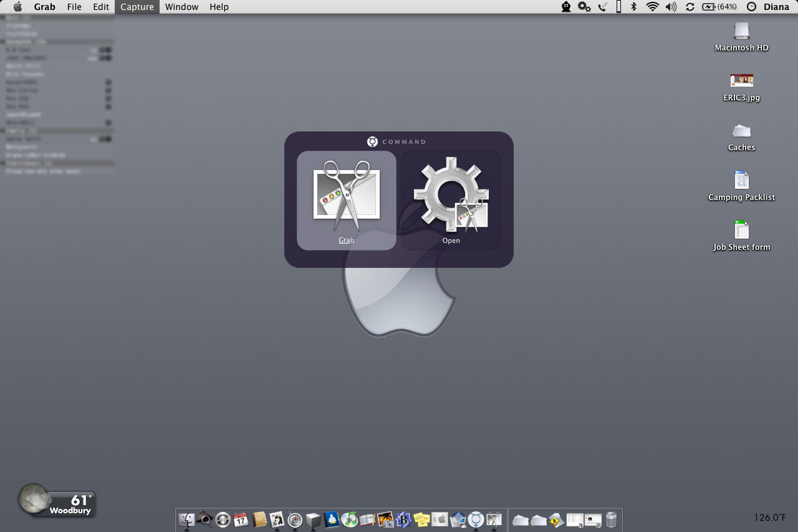This screenshot has height=532, width=798.
Task: Click the sync arrows menu bar icon
Action: [x=690, y=7]
